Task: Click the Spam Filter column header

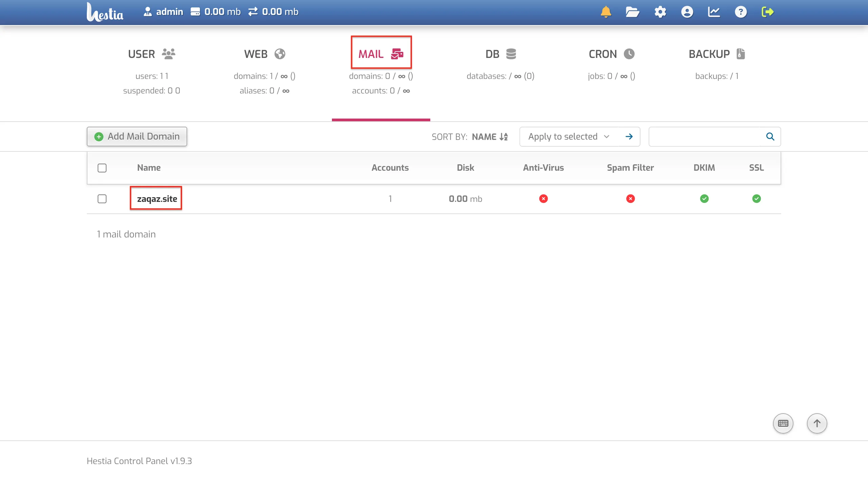Action: 630,168
